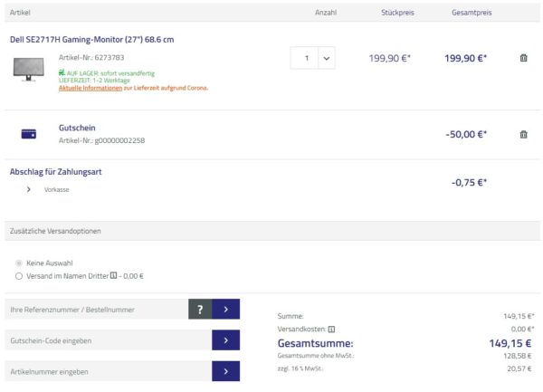Click the question mark help button
The width and height of the screenshot is (543, 392).
[199, 310]
